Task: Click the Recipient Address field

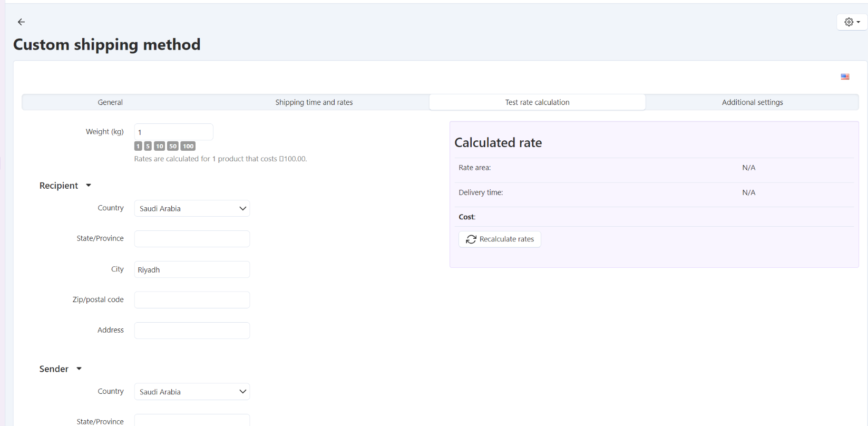Action: pyautogui.click(x=192, y=331)
